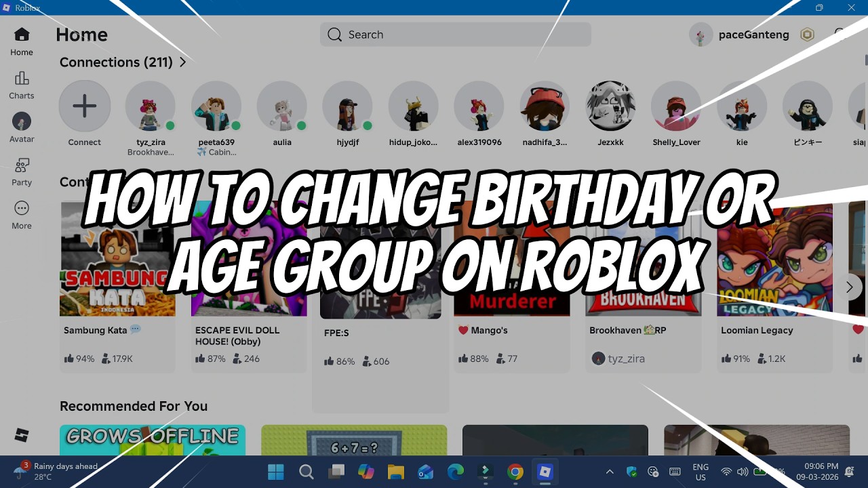Viewport: 868px width, 488px height.
Task: Open ピンキー's connection avatar
Action: (808, 106)
